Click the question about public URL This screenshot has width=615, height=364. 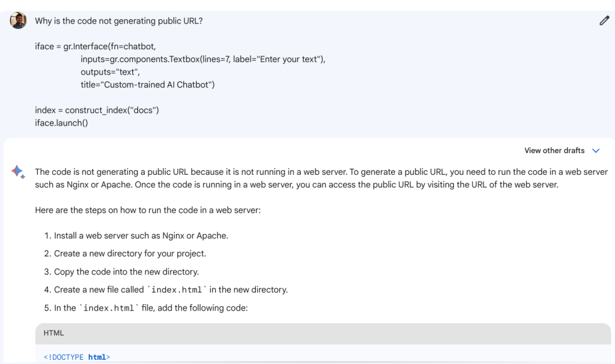click(x=118, y=21)
